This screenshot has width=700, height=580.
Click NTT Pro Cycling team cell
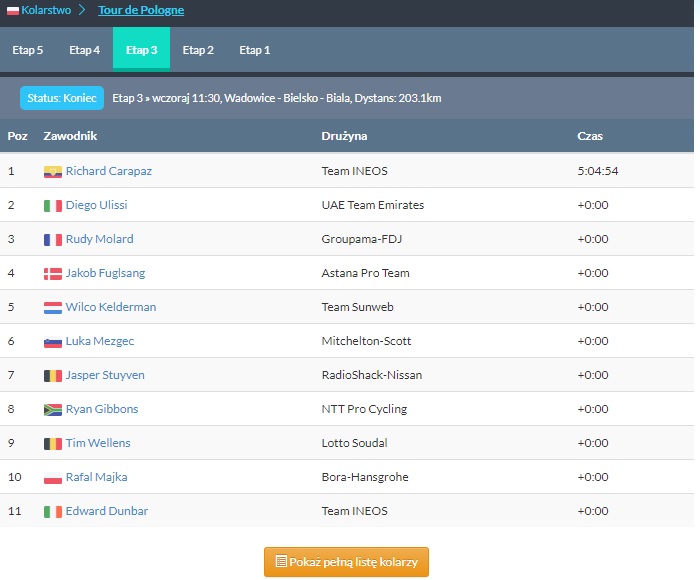tap(364, 409)
